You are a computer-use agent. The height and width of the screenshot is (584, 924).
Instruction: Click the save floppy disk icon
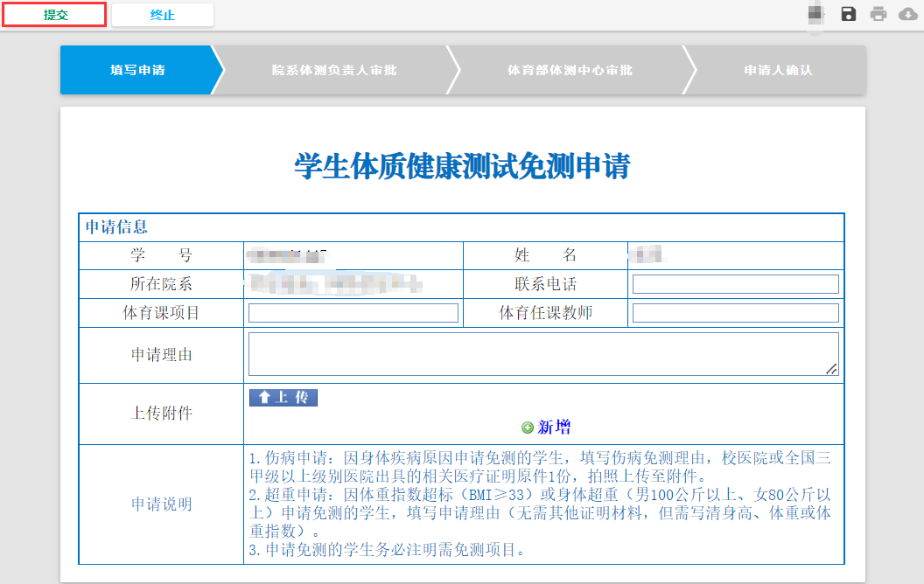[848, 14]
